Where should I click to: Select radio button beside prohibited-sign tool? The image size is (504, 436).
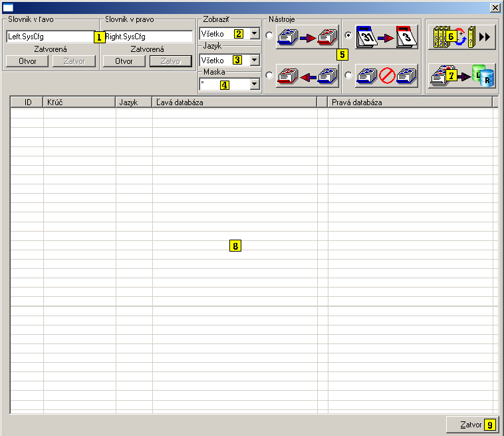tap(348, 75)
